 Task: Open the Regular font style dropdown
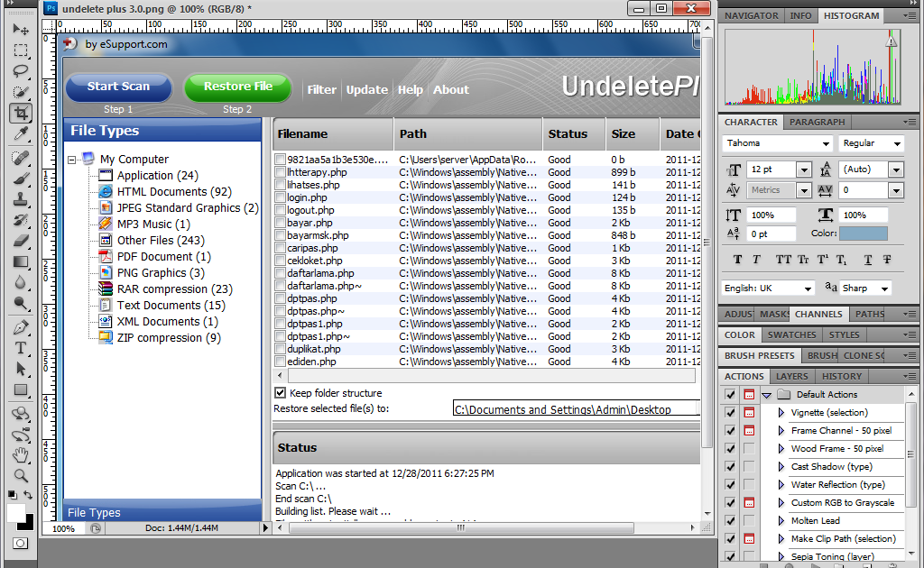point(897,143)
